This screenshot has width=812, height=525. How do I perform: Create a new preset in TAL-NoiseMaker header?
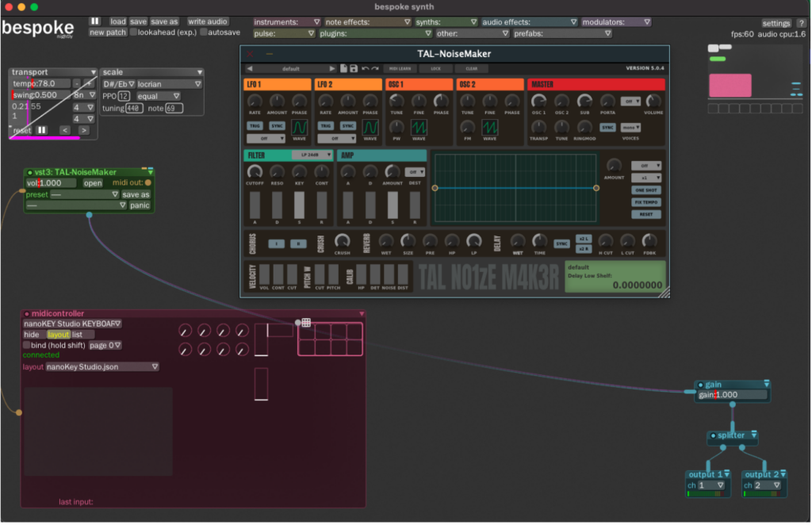344,68
